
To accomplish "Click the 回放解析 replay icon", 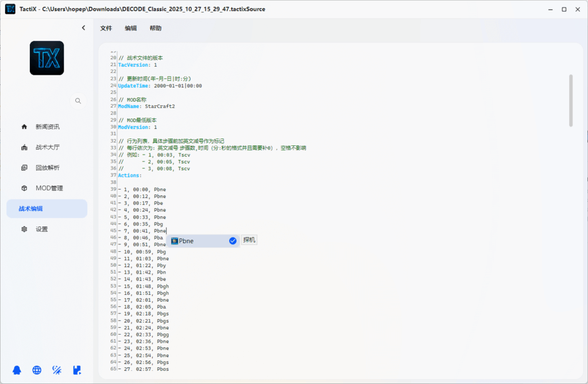I will [24, 168].
